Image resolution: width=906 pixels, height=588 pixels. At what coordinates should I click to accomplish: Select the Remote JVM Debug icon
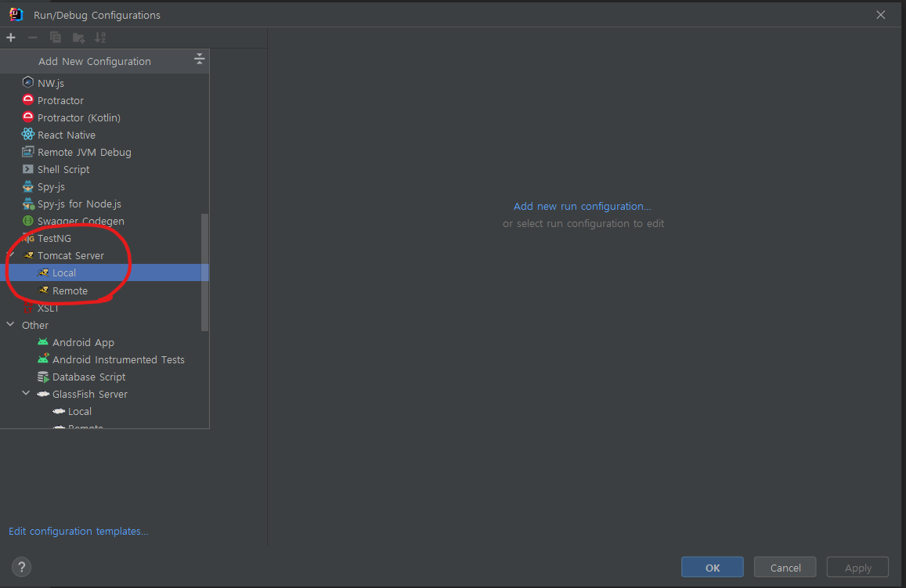pos(27,152)
